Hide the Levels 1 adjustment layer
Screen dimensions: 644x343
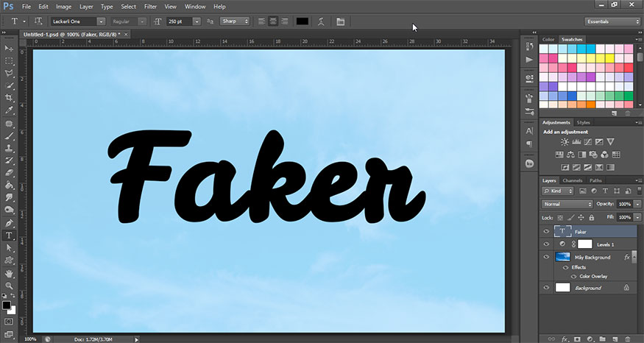tap(546, 244)
